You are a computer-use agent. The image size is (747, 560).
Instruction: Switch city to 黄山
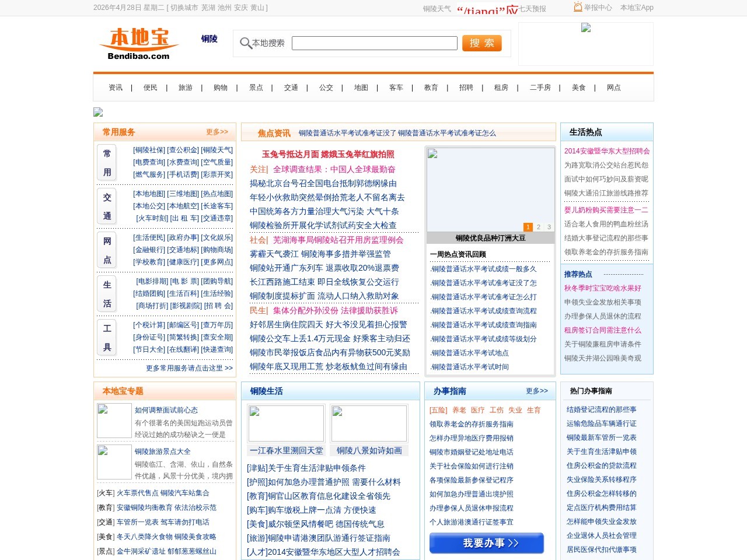pos(257,8)
